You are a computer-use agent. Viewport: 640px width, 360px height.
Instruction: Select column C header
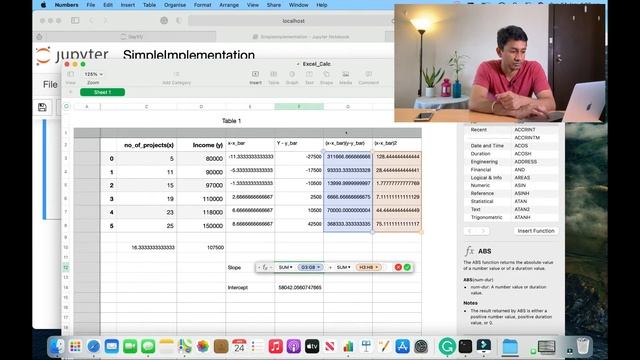(x=147, y=107)
